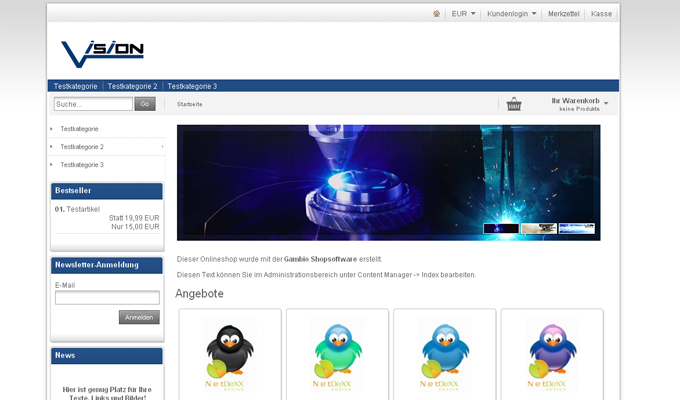Open the Merkzettel link

pos(564,14)
